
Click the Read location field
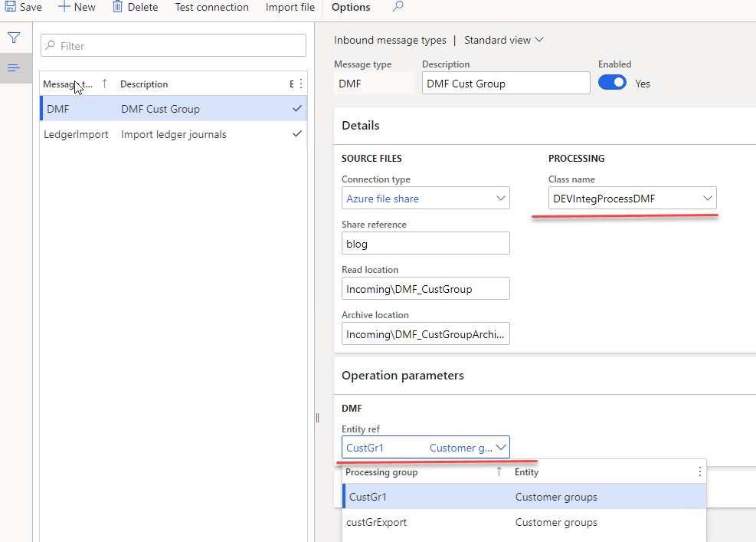(426, 288)
